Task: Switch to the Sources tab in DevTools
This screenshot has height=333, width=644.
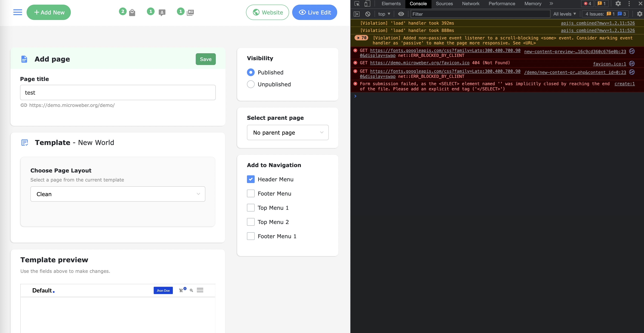Action: pyautogui.click(x=444, y=4)
